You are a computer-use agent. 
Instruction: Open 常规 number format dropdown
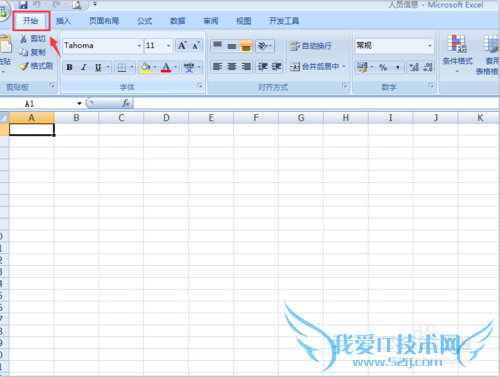point(430,45)
